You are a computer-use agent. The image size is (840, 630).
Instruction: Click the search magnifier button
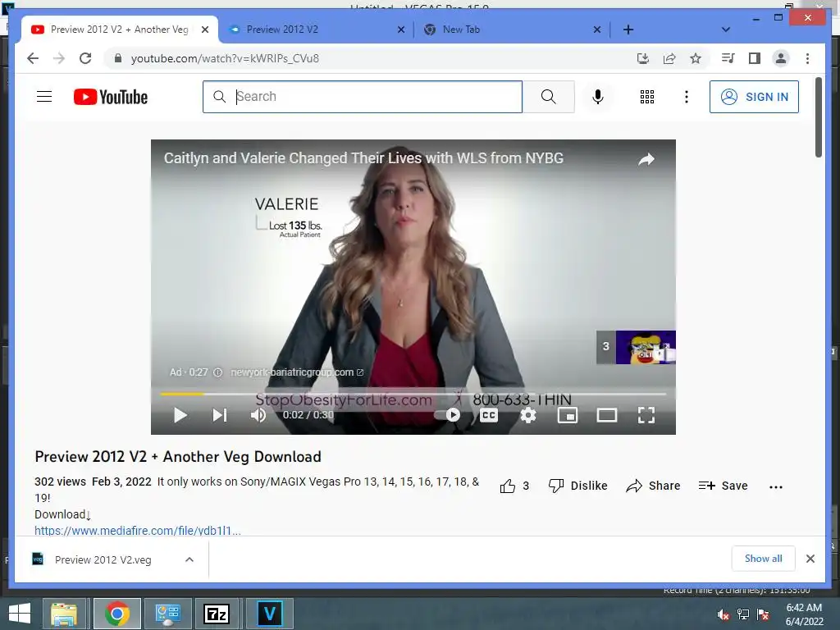pyautogui.click(x=548, y=97)
